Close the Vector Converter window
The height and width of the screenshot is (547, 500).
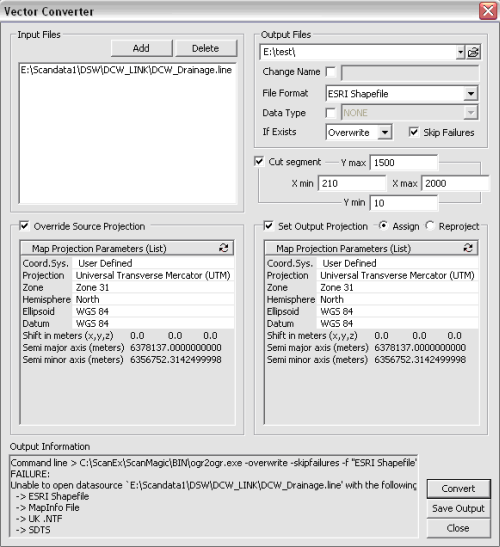tap(488, 11)
